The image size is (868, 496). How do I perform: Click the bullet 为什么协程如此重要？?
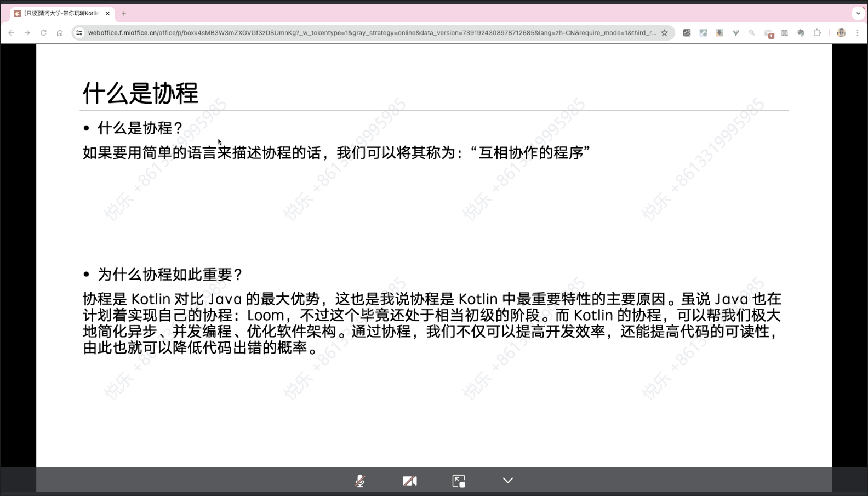click(x=170, y=274)
